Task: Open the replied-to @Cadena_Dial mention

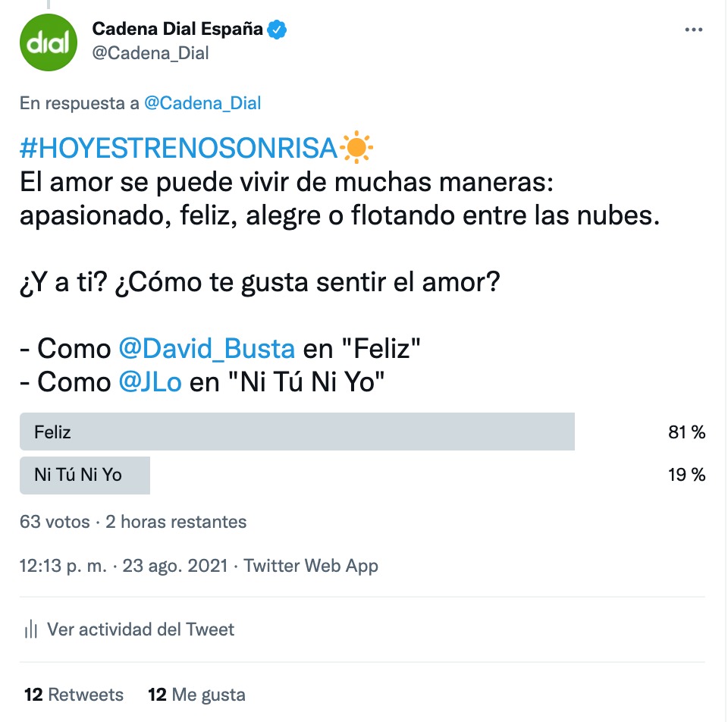Action: pyautogui.click(x=202, y=103)
